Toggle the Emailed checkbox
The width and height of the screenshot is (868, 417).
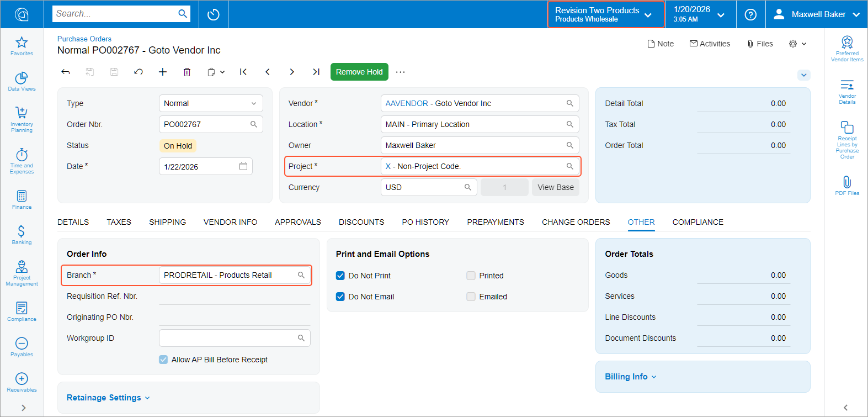tap(471, 297)
